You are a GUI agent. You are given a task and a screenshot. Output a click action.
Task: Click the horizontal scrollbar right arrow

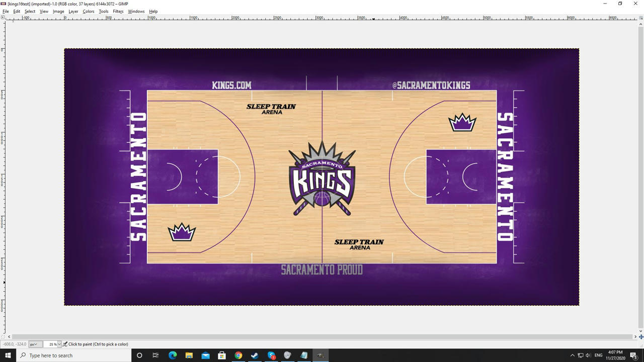(635, 337)
